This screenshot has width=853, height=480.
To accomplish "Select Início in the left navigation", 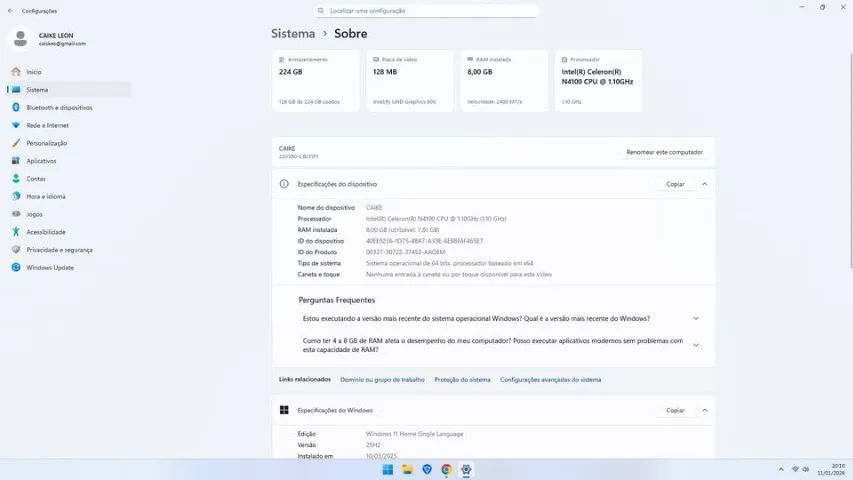I will [x=34, y=72].
